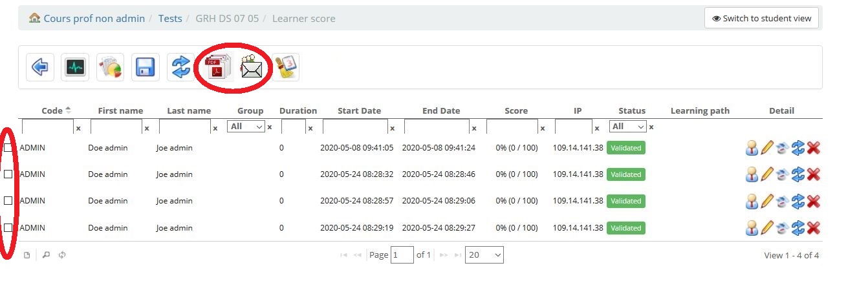This screenshot has height=281, width=868.
Task: Delete the 09:41:05 attempt with red X
Action: click(x=814, y=148)
